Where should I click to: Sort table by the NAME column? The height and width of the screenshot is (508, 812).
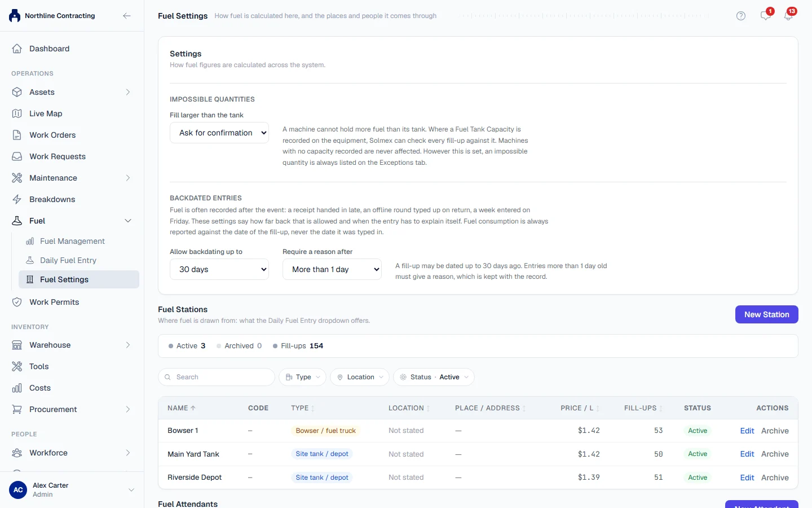click(x=182, y=408)
